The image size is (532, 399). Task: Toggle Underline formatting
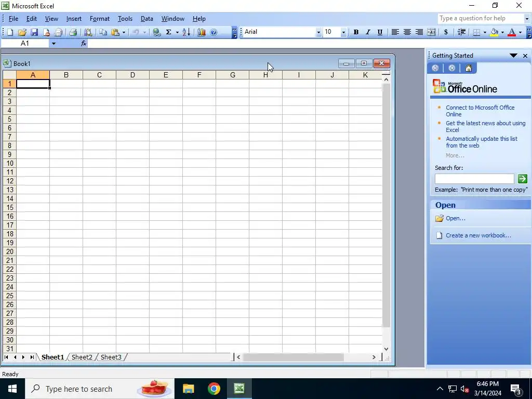pyautogui.click(x=380, y=32)
